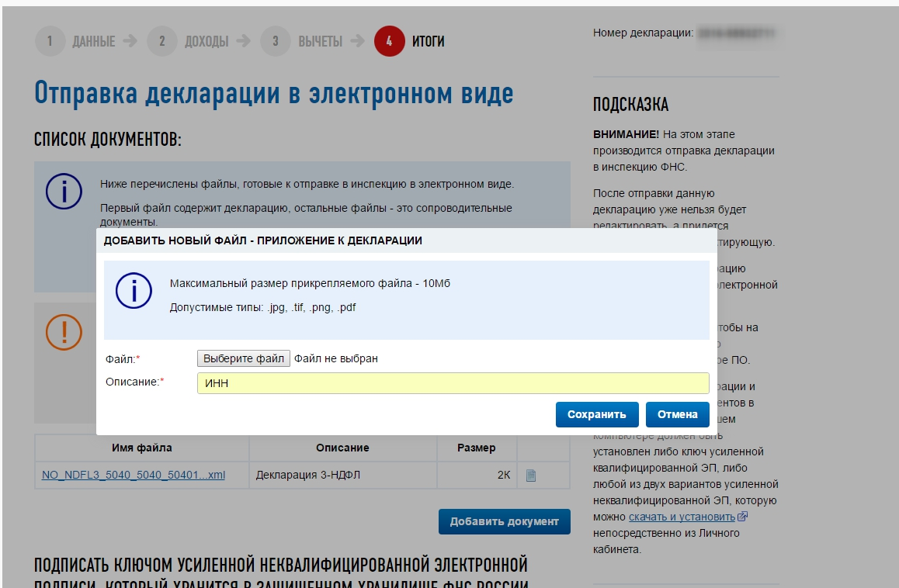Image resolution: width=899 pixels, height=588 pixels.
Task: Click the external link icon after 'скачать и установить'
Action: 742,517
